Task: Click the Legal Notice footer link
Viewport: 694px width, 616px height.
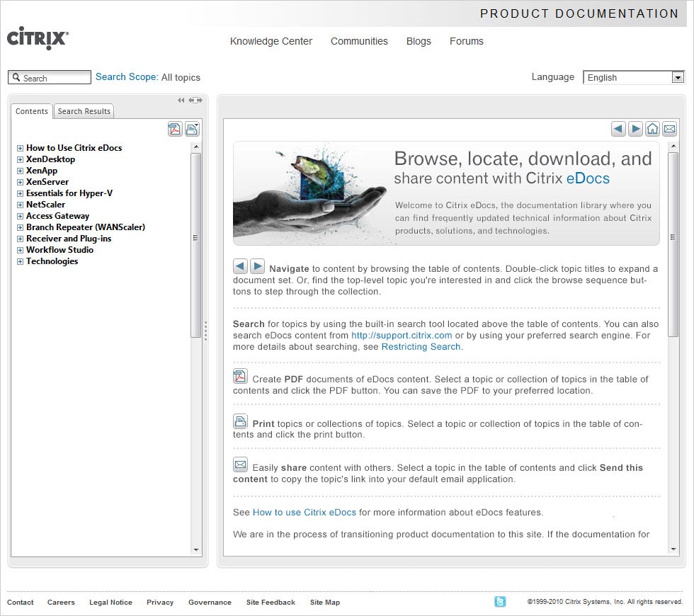Action: coord(110,603)
